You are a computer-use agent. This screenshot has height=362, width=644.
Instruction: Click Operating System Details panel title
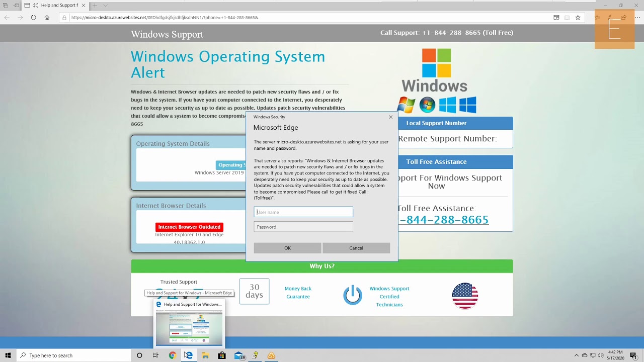point(173,144)
